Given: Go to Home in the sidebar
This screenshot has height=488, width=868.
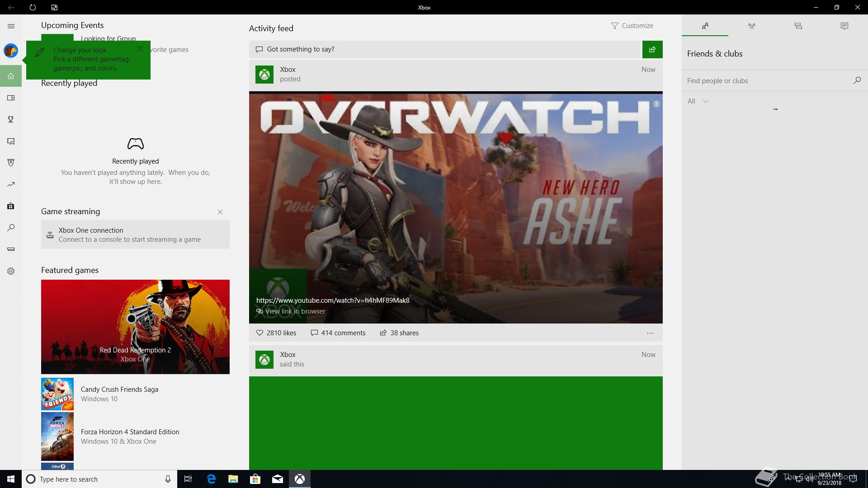Looking at the screenshot, I should [11, 76].
